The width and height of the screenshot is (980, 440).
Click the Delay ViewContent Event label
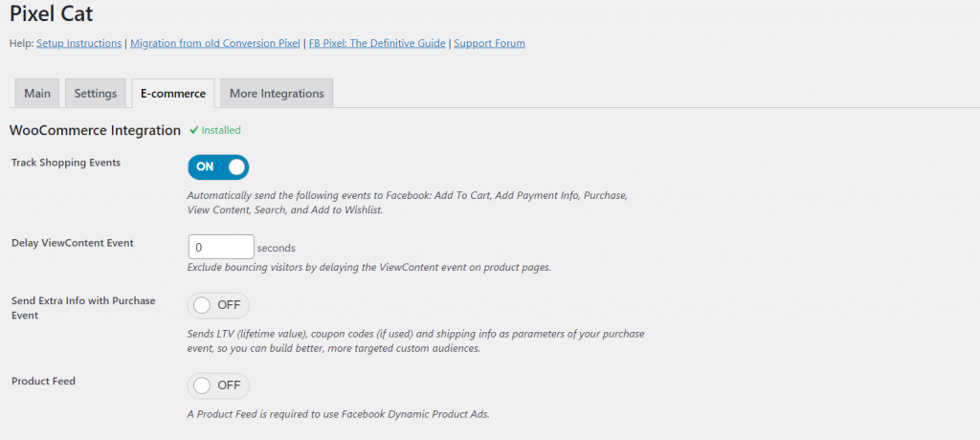[73, 243]
